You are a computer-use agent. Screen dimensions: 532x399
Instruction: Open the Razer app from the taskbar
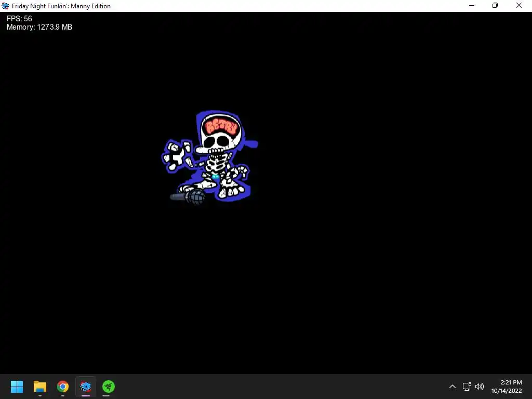coord(109,387)
